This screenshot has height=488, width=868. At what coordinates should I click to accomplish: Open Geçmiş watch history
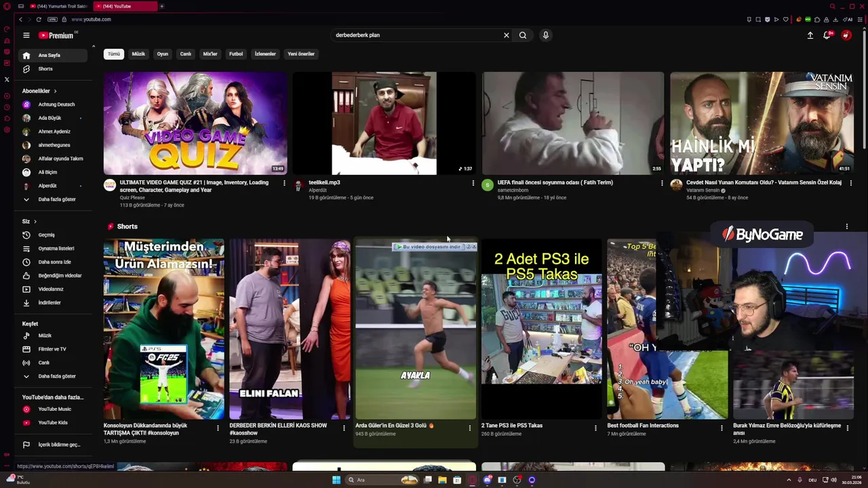click(x=53, y=235)
